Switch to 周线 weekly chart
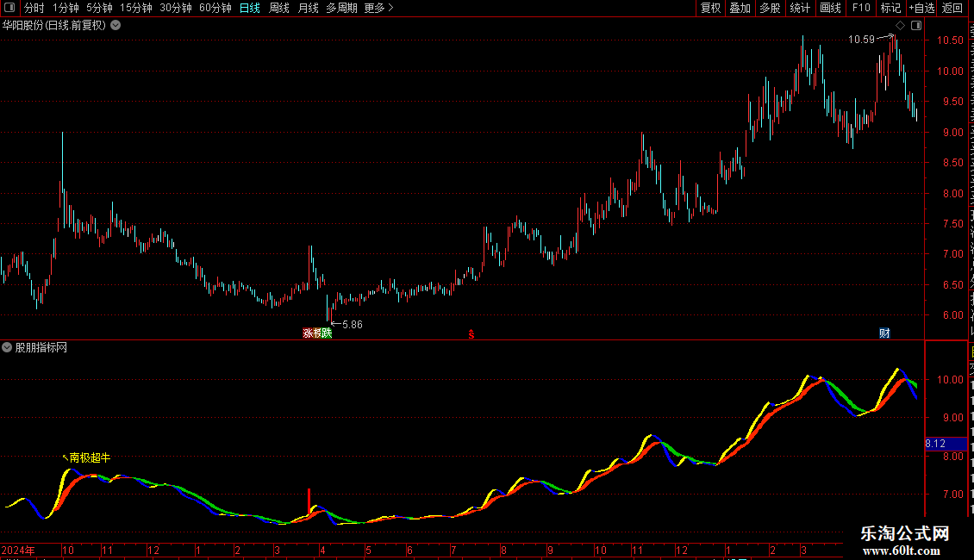The height and width of the screenshot is (560, 974). (279, 8)
